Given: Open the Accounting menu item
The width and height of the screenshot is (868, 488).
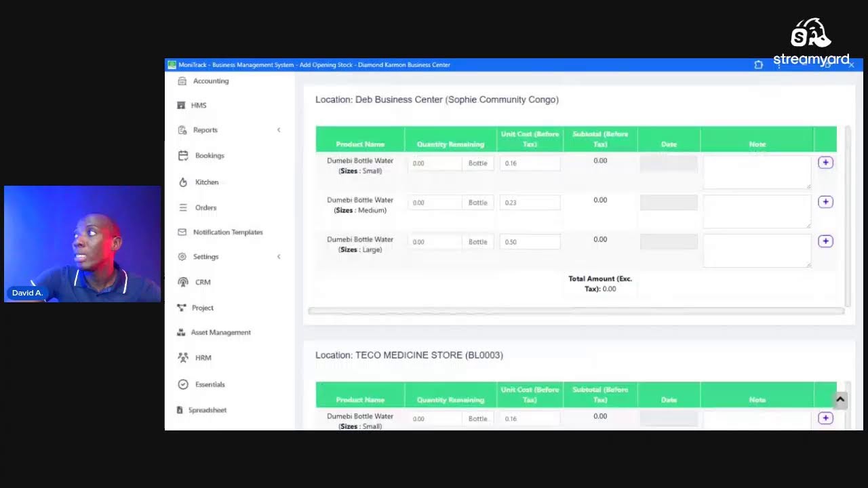Looking at the screenshot, I should click(x=211, y=81).
